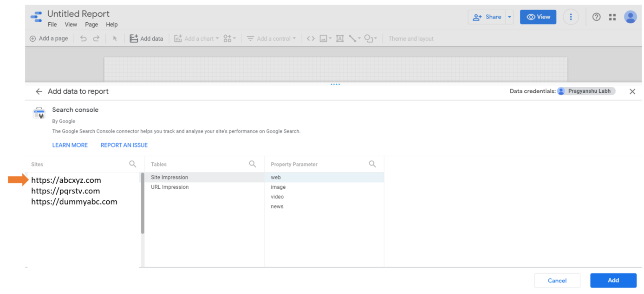Image resolution: width=644 pixels, height=294 pixels.
Task: Close the Add data panel
Action: [632, 91]
